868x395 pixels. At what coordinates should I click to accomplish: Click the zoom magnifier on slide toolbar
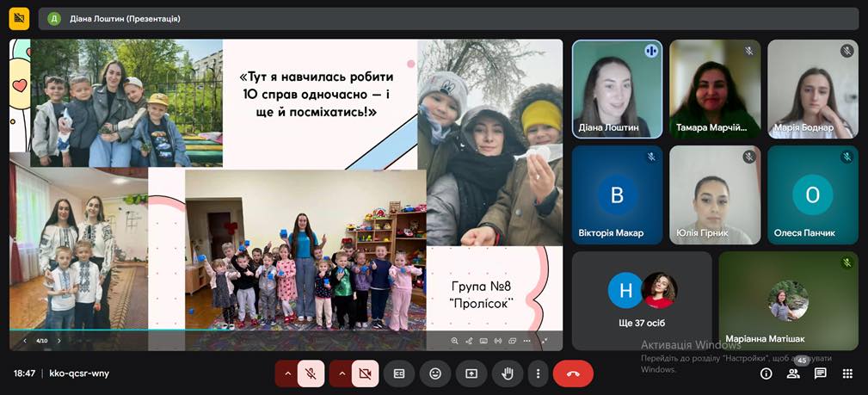click(454, 341)
